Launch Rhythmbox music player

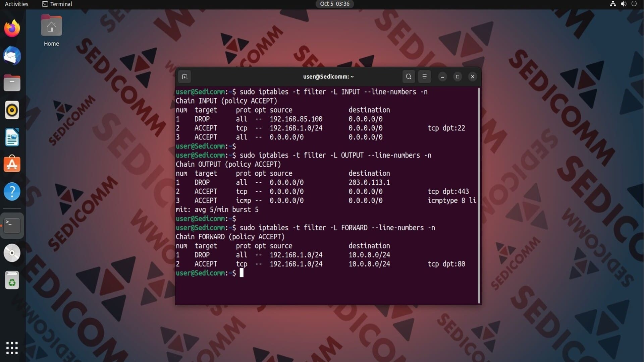click(x=12, y=110)
